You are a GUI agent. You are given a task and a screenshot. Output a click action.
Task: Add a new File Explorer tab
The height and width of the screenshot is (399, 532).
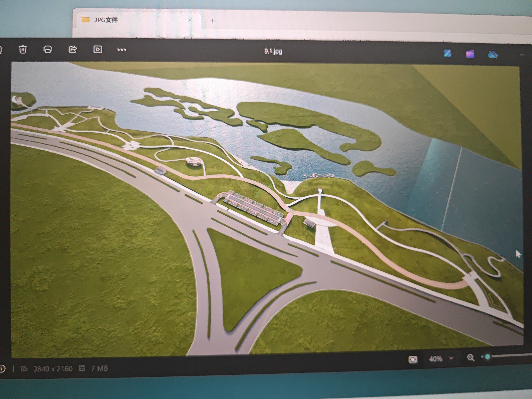(212, 21)
